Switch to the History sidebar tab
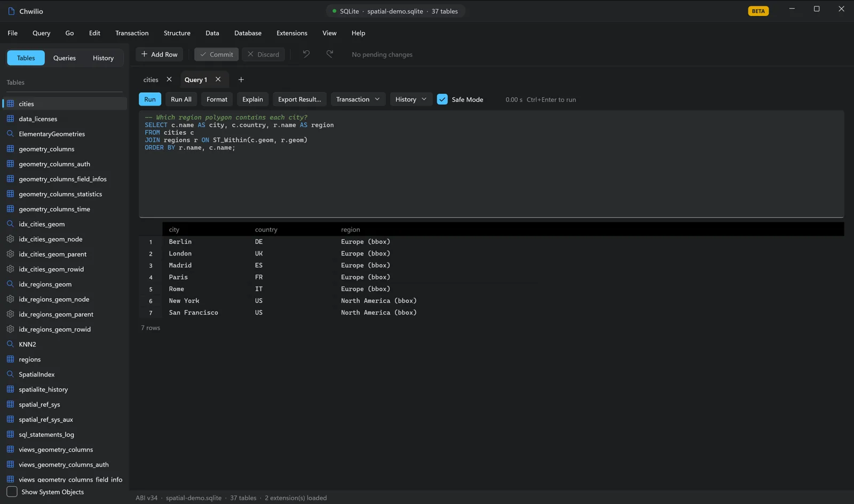 pos(103,58)
